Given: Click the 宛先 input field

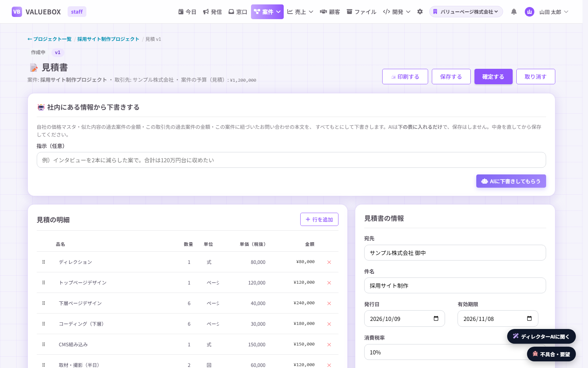Looking at the screenshot, I should click(x=455, y=253).
